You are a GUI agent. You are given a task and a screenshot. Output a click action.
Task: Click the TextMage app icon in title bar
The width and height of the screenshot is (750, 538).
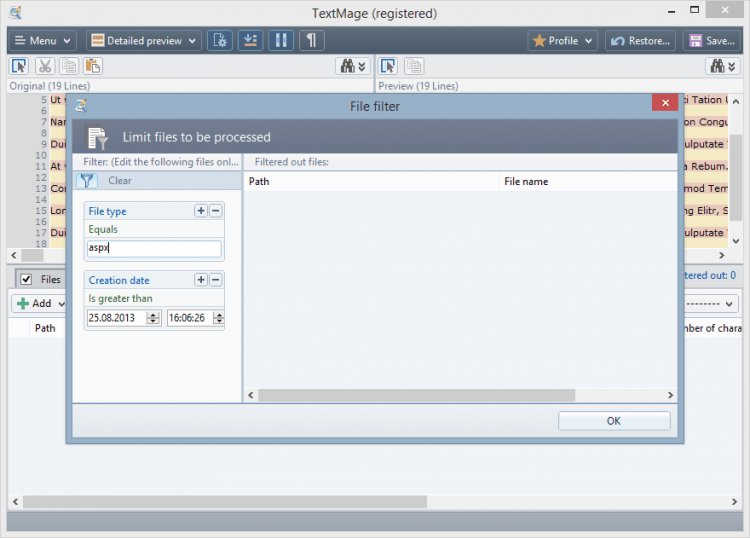tap(15, 12)
